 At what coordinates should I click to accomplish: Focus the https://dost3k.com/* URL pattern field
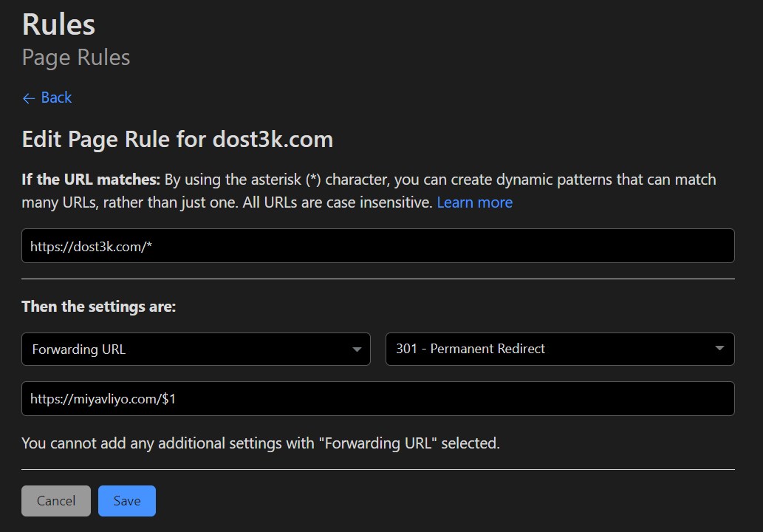pyautogui.click(x=377, y=246)
